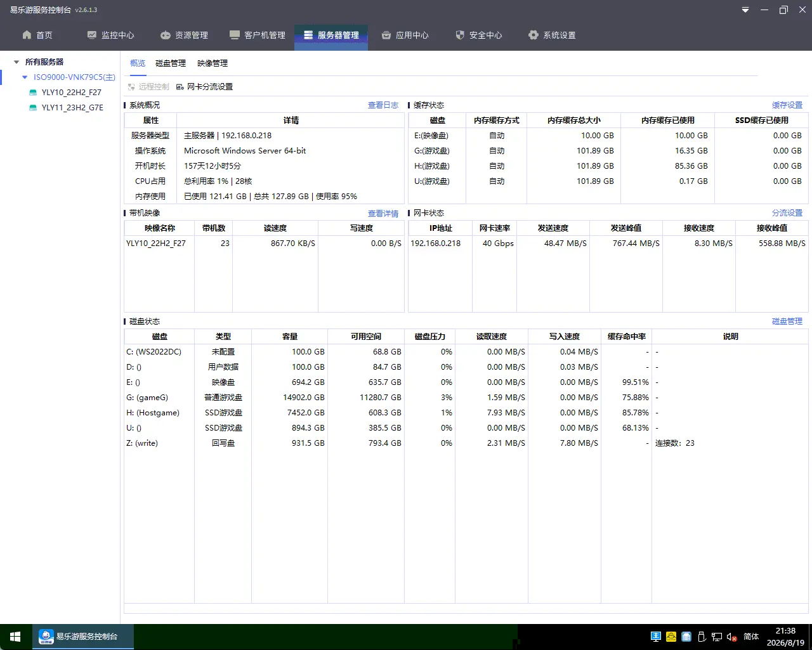
Task: Click the 网卡分流设置 network card icon
Action: [180, 87]
